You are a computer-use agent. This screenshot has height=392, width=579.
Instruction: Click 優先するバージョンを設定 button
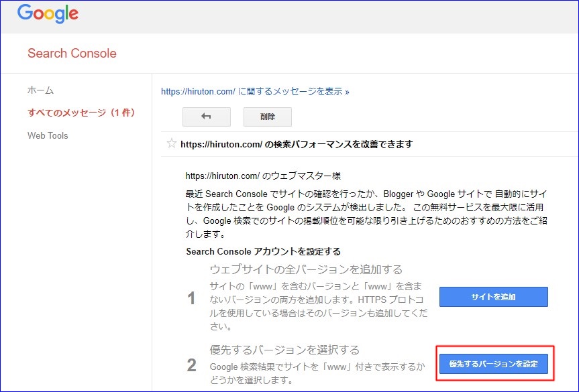point(493,364)
